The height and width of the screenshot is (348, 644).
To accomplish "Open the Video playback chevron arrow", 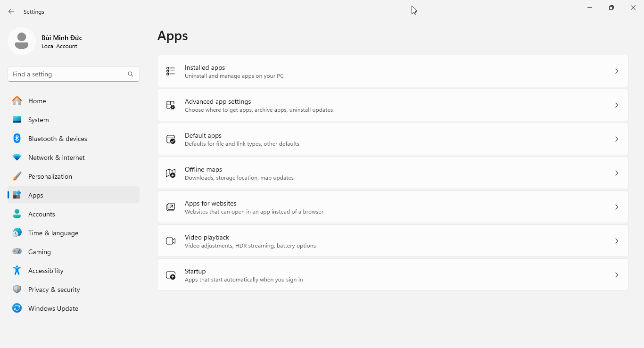I will tap(616, 241).
